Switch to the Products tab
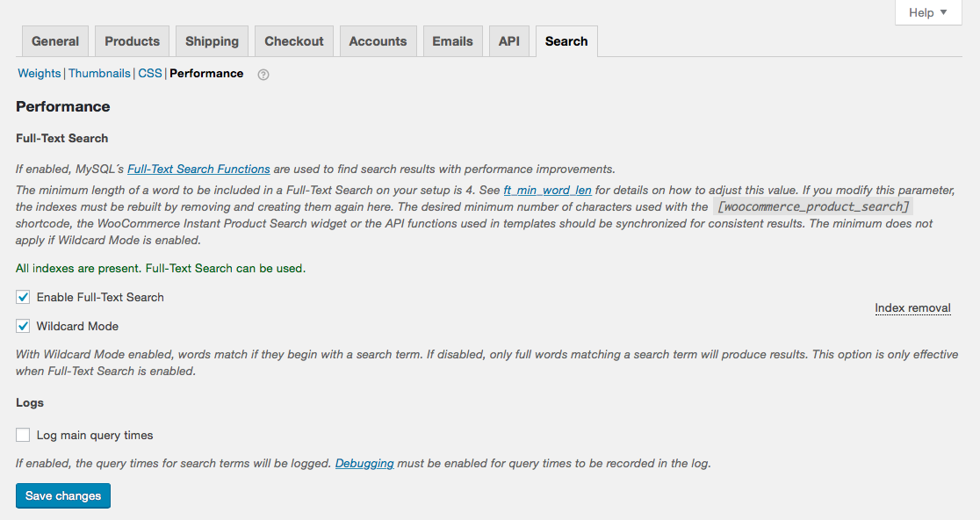The height and width of the screenshot is (520, 980). tap(132, 41)
